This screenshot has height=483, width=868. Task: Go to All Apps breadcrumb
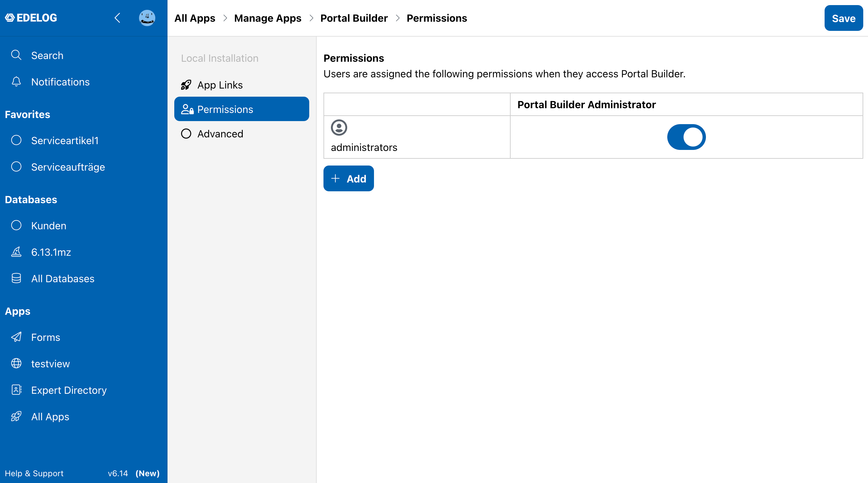click(x=195, y=18)
